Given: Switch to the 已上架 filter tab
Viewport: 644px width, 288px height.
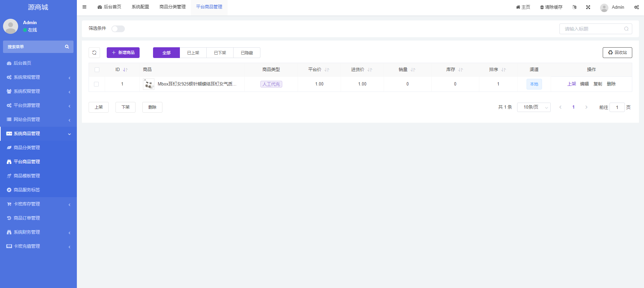Looking at the screenshot, I should click(193, 53).
